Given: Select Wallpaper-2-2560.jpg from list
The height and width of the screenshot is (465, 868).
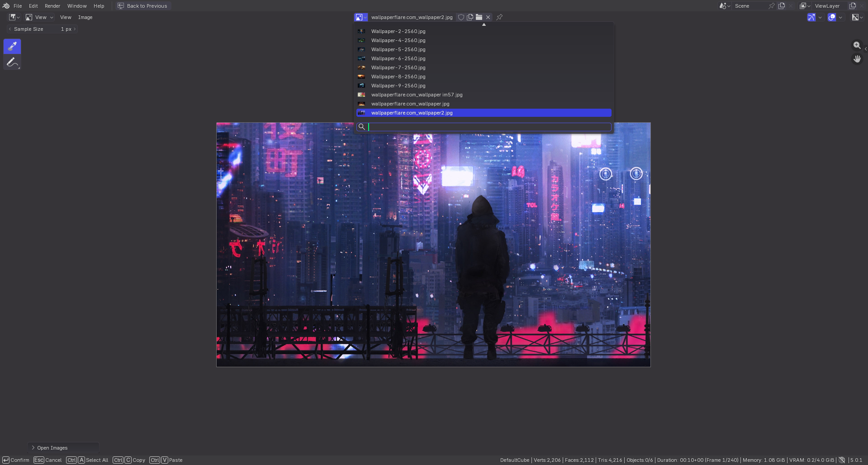Looking at the screenshot, I should coord(484,31).
